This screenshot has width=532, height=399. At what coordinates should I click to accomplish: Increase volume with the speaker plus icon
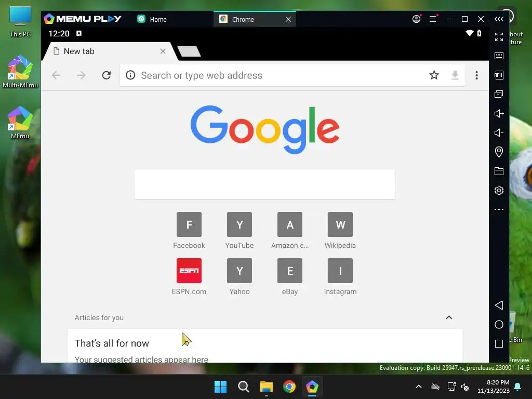[x=499, y=113]
